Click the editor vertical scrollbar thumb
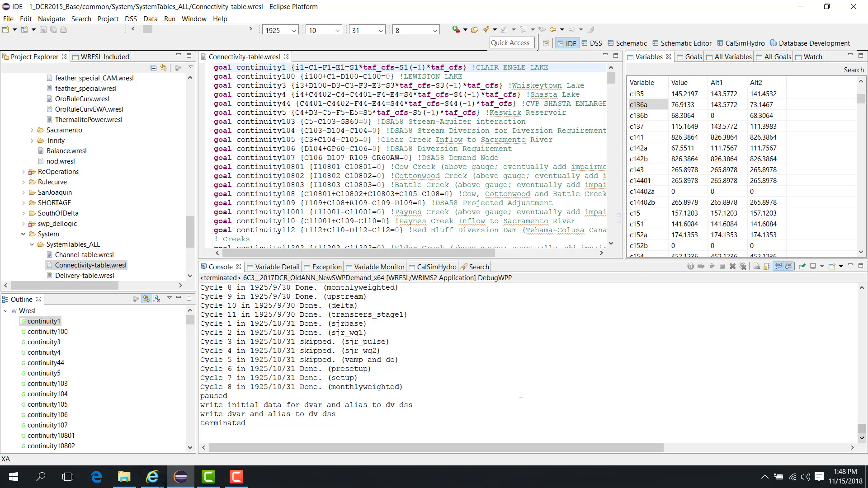This screenshot has width=868, height=488. point(611,78)
